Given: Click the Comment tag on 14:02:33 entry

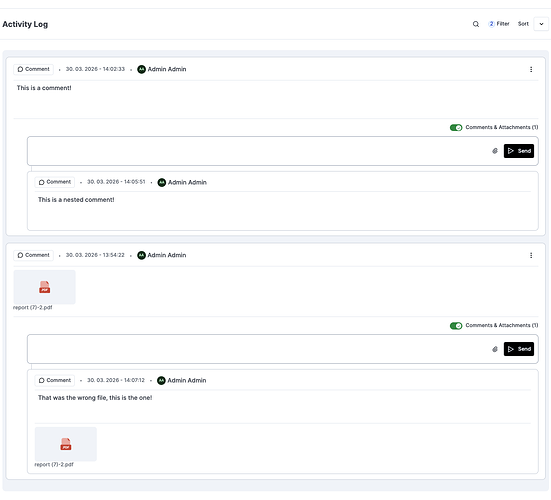Looking at the screenshot, I should [33, 69].
